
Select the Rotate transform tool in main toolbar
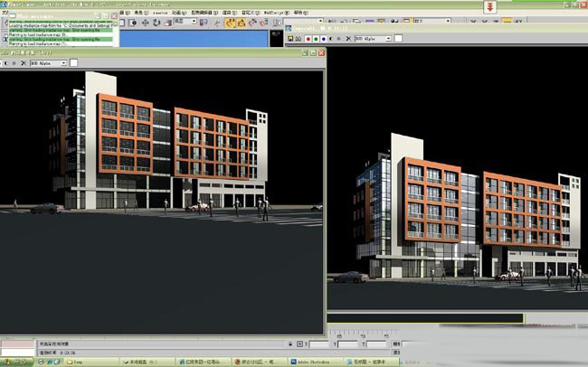[156, 23]
